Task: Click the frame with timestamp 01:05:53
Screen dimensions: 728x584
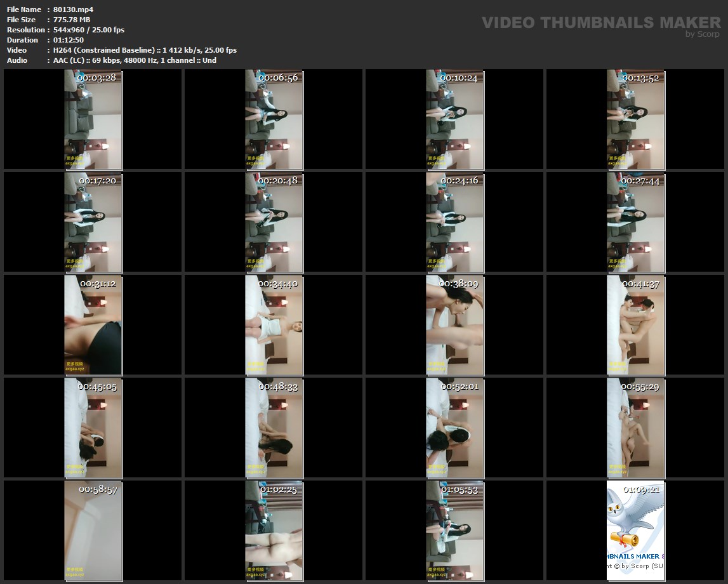Action: pos(454,531)
